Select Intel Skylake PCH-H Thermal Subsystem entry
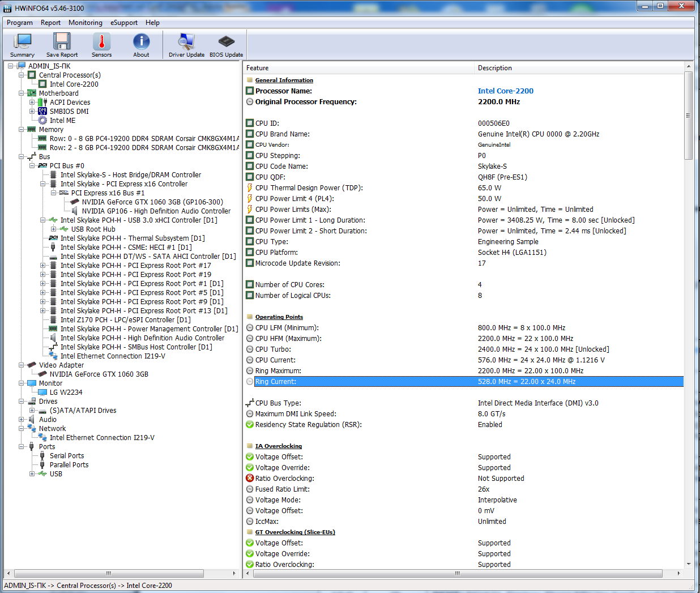The width and height of the screenshot is (700, 593). point(133,238)
